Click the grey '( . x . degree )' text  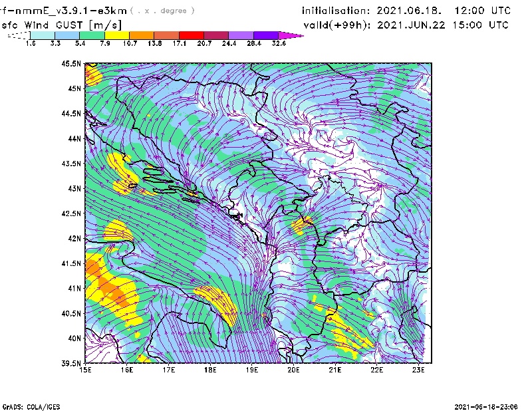[162, 11]
